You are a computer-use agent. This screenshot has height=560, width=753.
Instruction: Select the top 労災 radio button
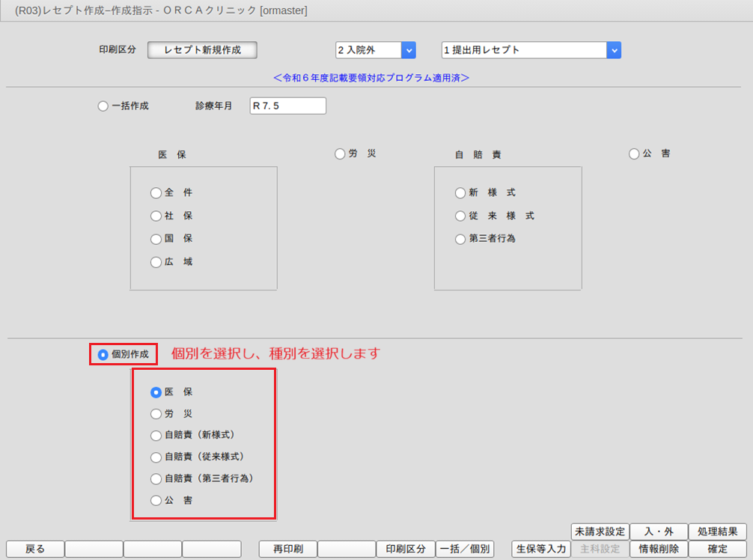click(341, 153)
